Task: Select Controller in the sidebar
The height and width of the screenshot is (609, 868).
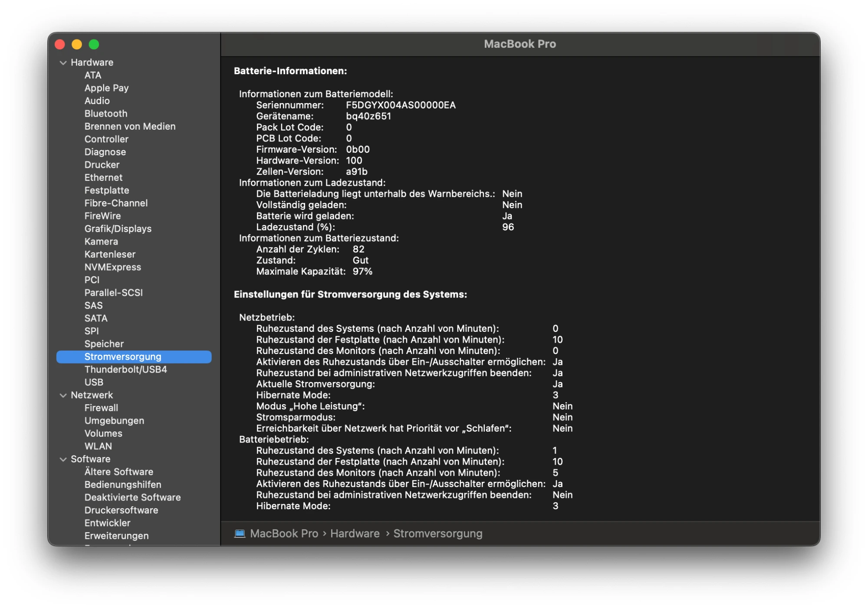Action: (106, 139)
